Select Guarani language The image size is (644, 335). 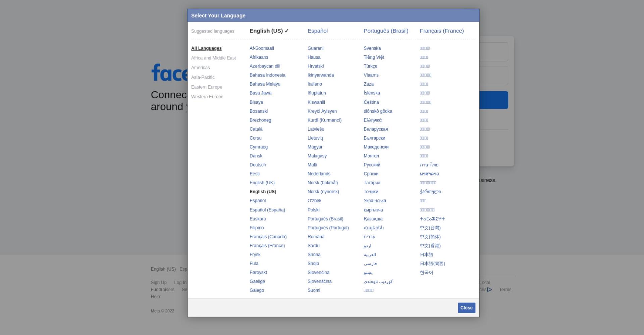pyautogui.click(x=315, y=48)
